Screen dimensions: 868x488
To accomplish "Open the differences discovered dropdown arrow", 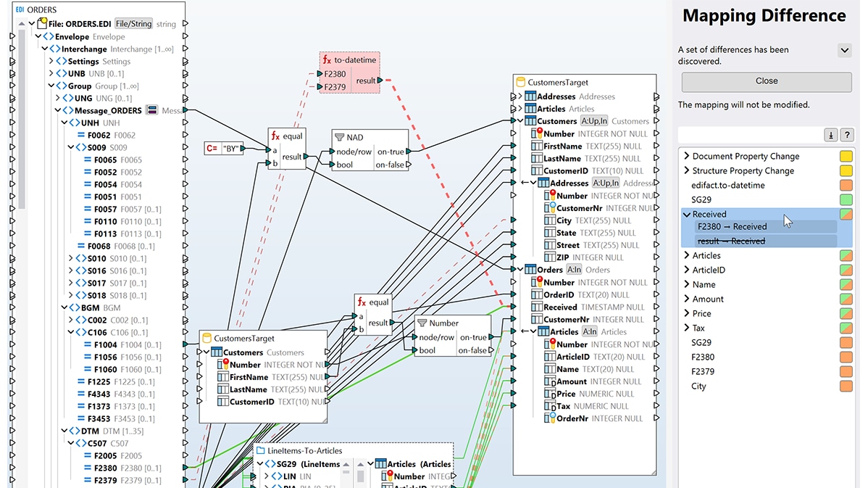I will click(844, 51).
